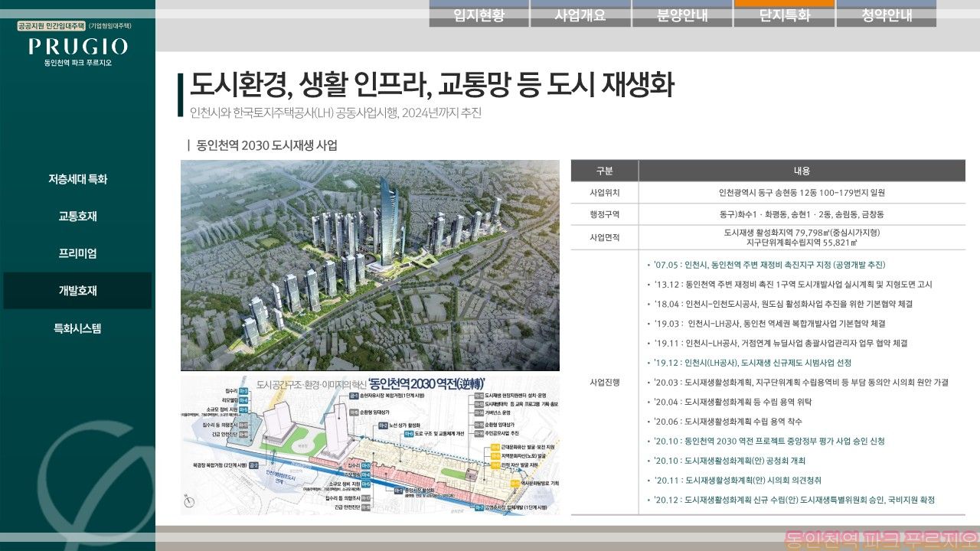Viewport: 980px width, 551px height.
Task: Click the 공공지원 민간임대주택 badge
Action: (x=52, y=26)
